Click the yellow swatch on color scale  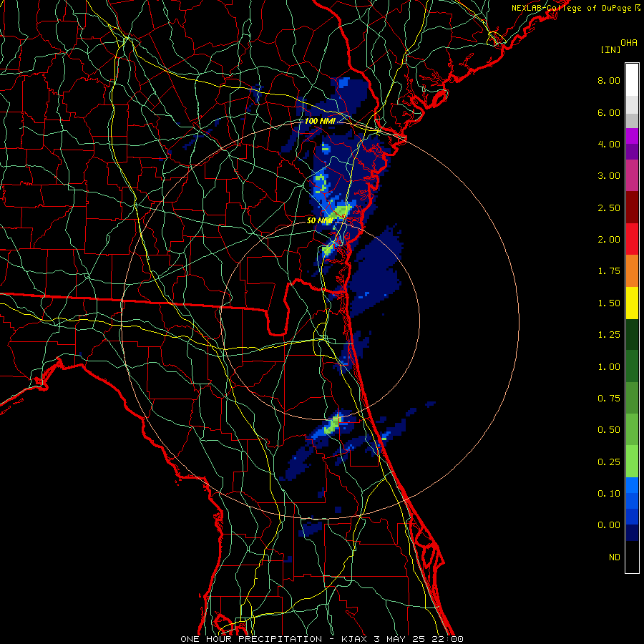point(632,303)
